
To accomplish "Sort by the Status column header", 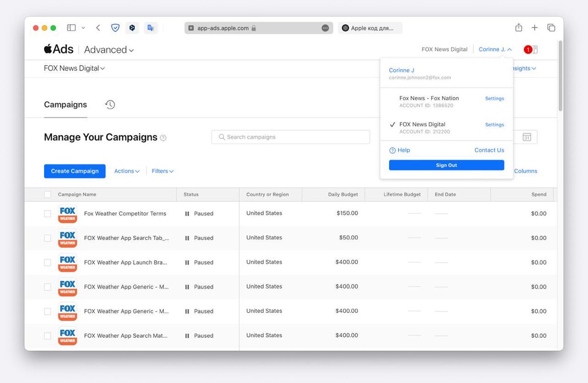I will (x=191, y=194).
